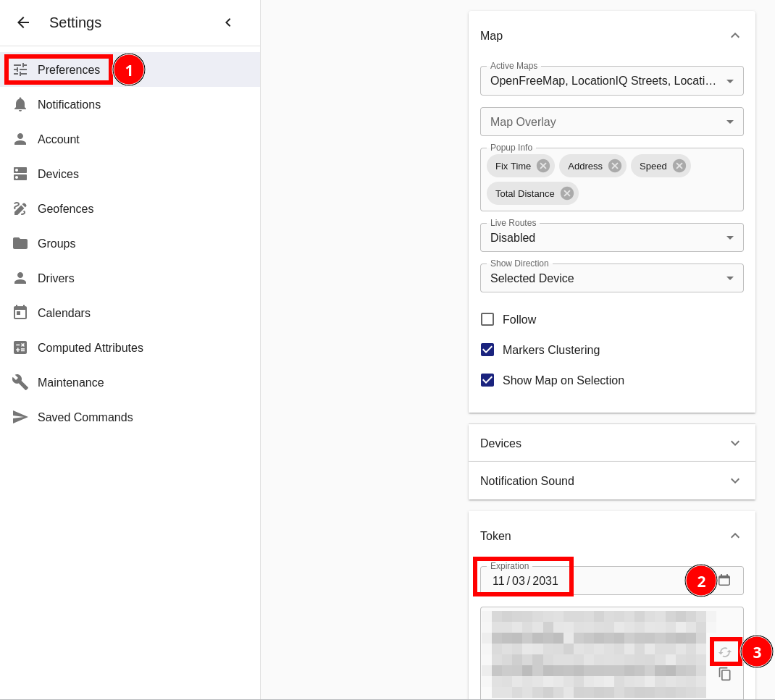Remove the Speed chip
775x700 pixels.
click(x=679, y=166)
